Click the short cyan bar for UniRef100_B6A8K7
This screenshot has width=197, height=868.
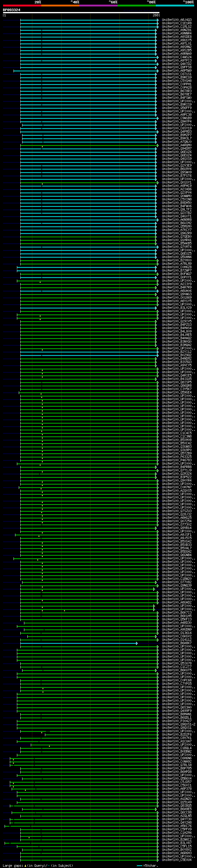(x=79, y=643)
